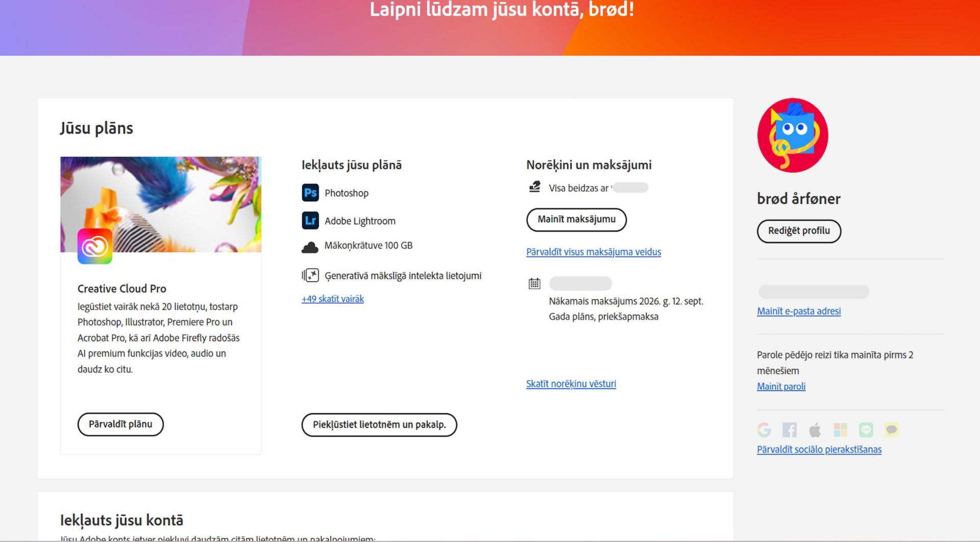Select the Adobe Lightroom app icon

click(x=310, y=220)
